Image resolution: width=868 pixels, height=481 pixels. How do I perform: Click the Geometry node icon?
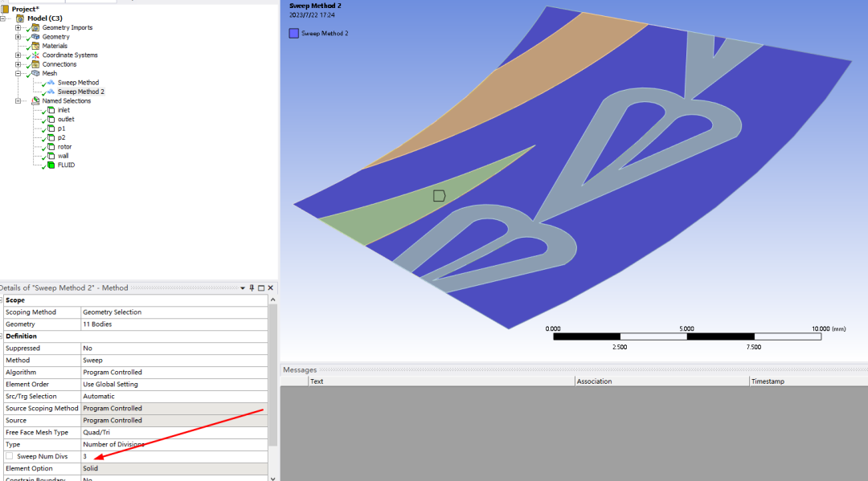(x=35, y=36)
